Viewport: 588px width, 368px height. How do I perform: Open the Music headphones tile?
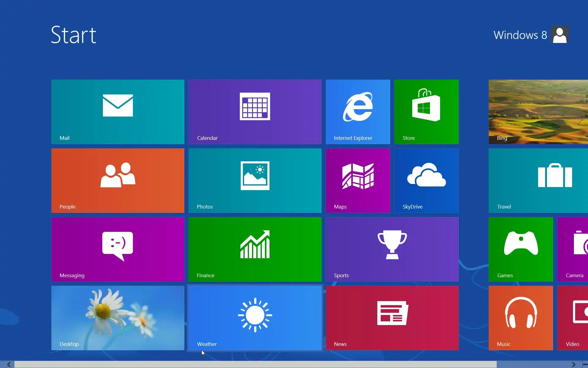pyautogui.click(x=521, y=318)
